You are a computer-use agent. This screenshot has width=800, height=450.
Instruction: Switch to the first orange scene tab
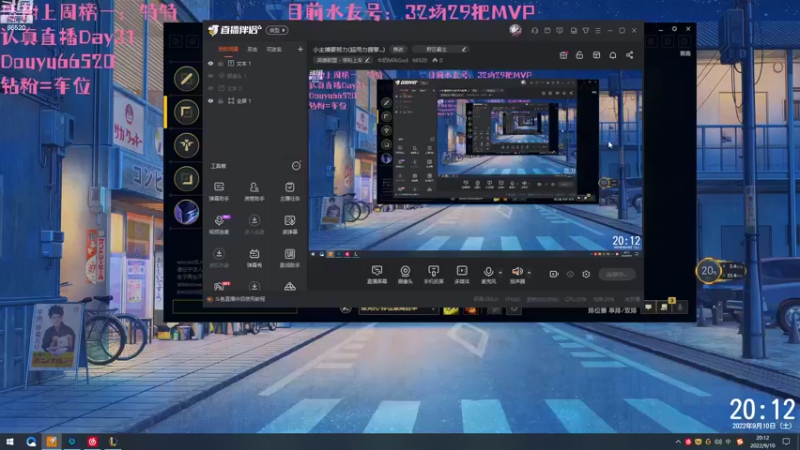click(x=228, y=49)
